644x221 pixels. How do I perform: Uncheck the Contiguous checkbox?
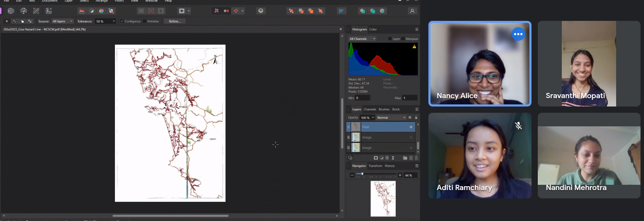point(122,21)
